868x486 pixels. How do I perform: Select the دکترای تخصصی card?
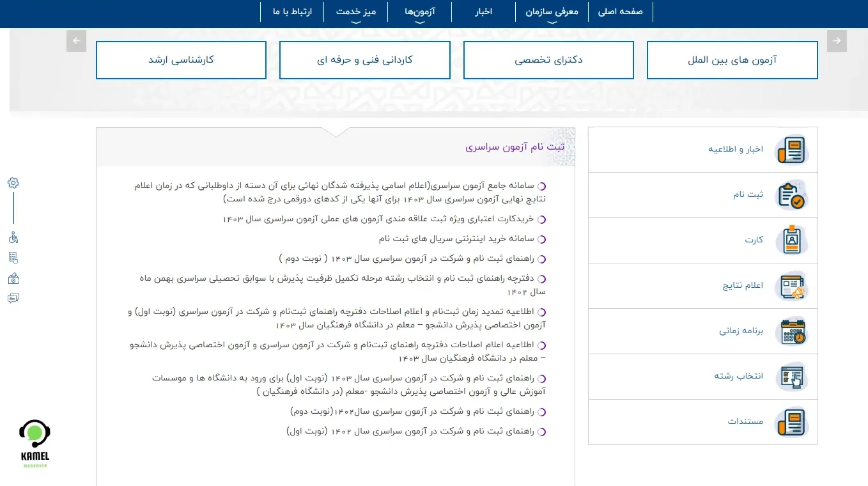pos(548,60)
